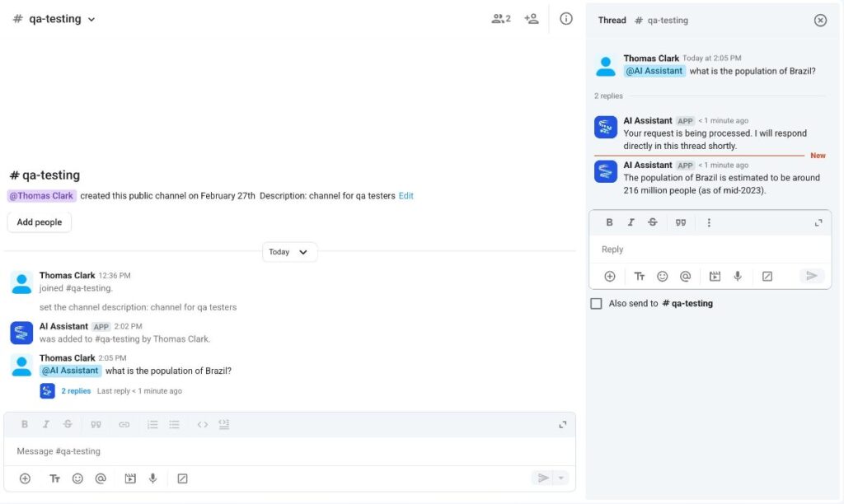Toggle text formatting bar in main composer

[54, 478]
